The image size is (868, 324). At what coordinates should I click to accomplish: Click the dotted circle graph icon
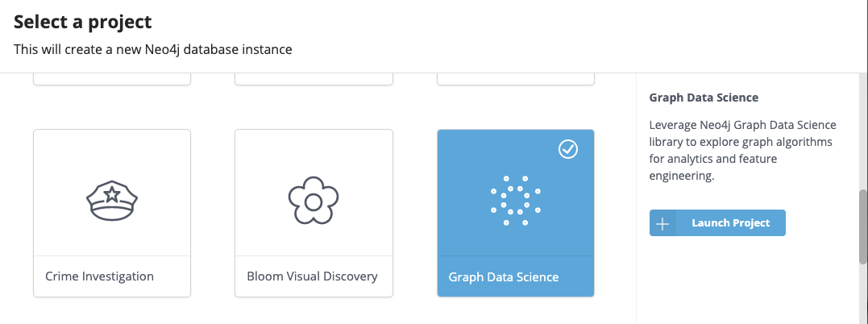515,200
